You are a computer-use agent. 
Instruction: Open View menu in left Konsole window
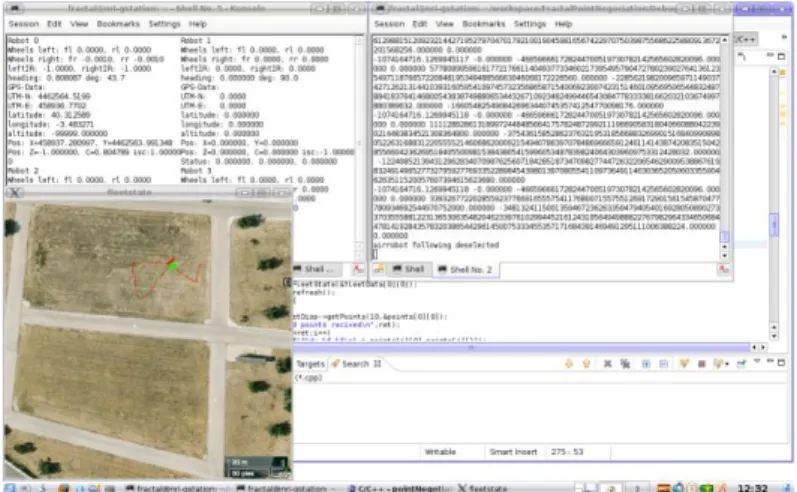click(x=79, y=24)
